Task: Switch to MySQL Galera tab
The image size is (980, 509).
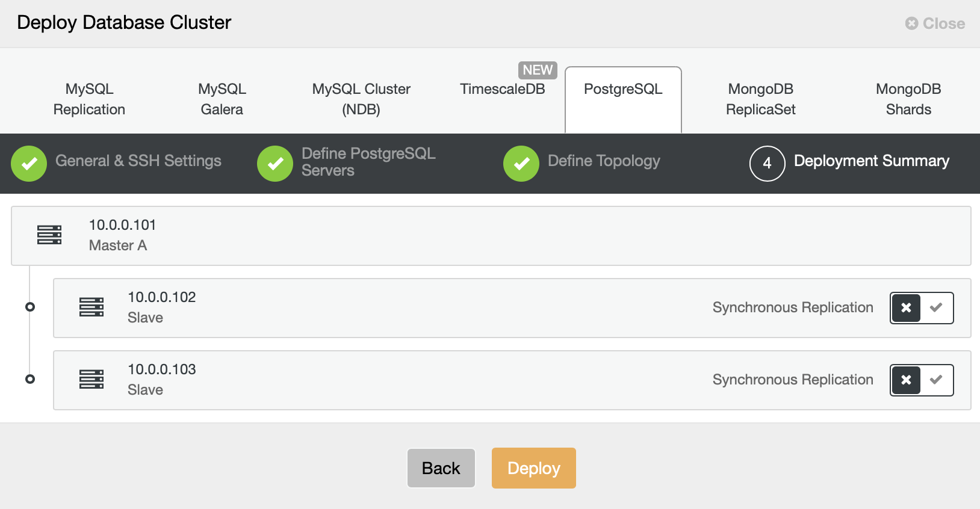Action: (222, 99)
